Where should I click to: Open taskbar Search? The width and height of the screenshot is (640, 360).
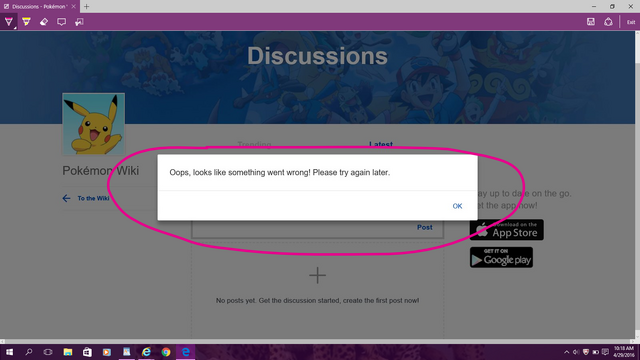[29, 352]
